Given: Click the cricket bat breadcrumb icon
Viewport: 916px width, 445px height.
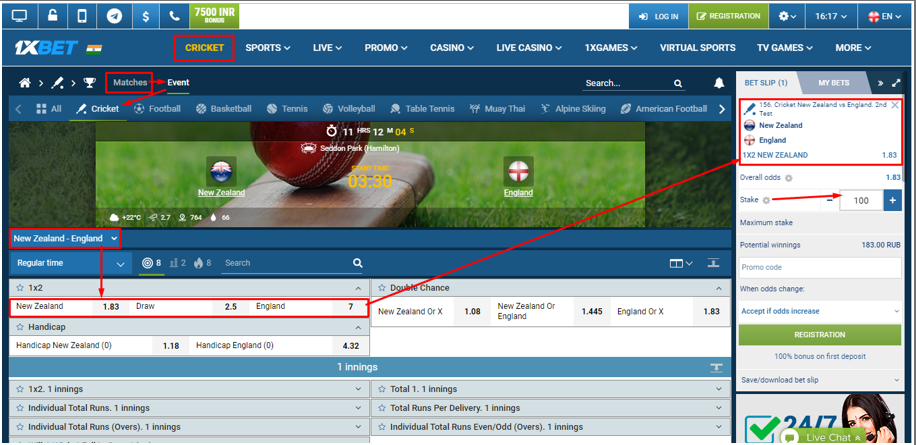Looking at the screenshot, I should click(x=57, y=83).
